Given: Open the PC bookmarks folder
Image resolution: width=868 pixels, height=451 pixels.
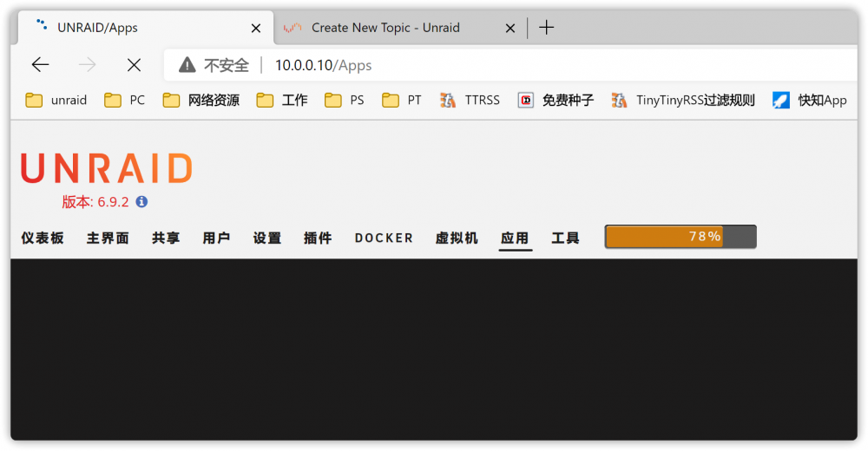Looking at the screenshot, I should click(x=124, y=100).
